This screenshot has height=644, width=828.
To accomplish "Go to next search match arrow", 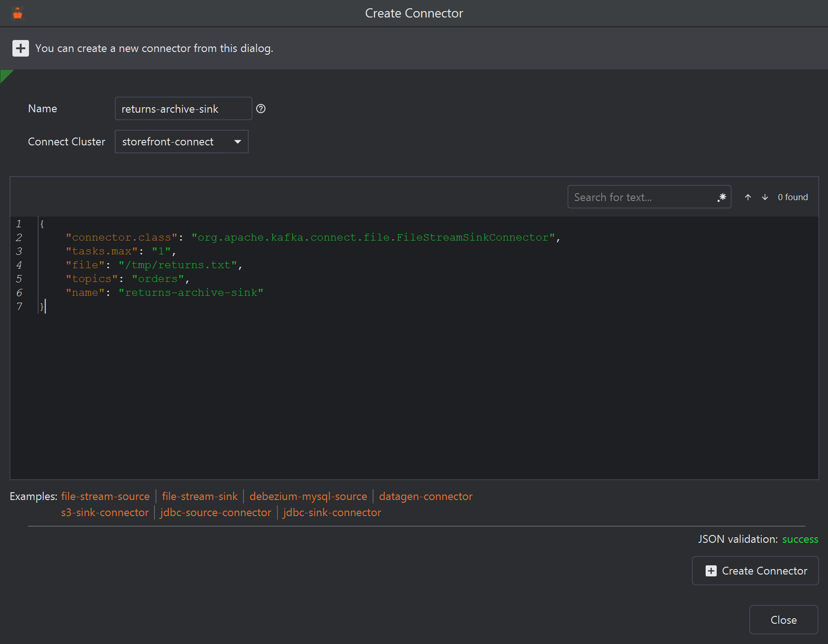I will 765,197.
